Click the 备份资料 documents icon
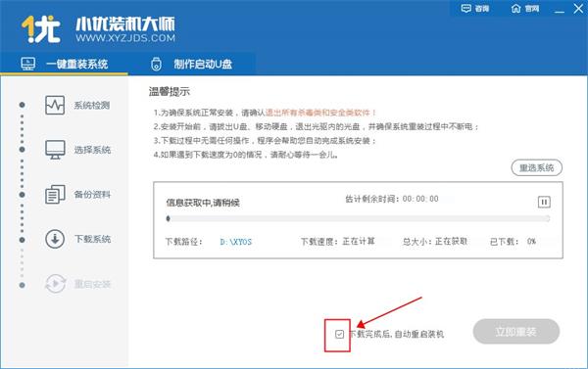 [x=55, y=194]
